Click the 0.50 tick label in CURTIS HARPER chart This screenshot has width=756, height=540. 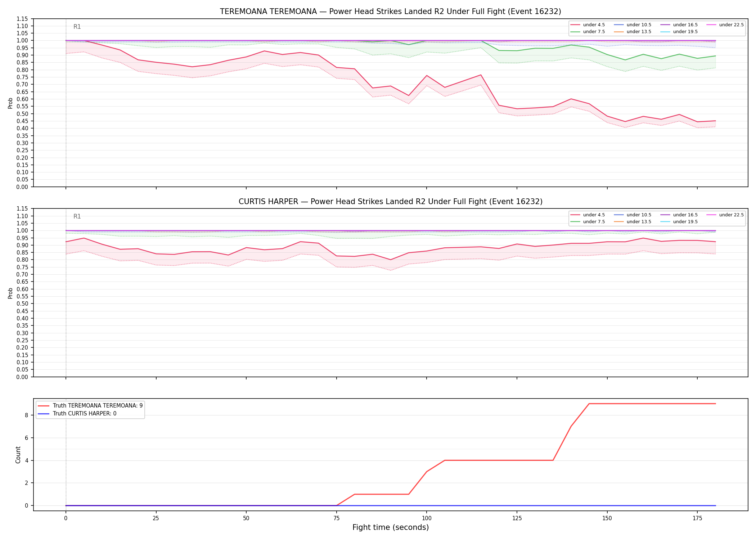coord(23,304)
